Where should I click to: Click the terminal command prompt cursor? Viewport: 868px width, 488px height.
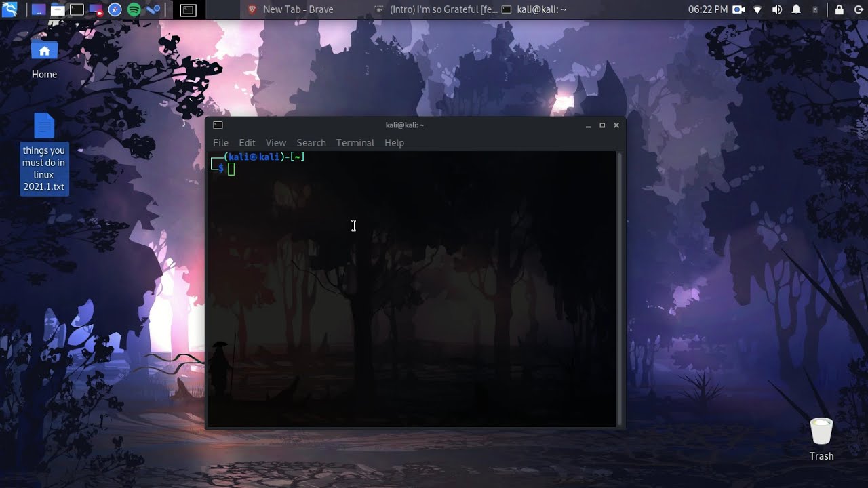[231, 169]
